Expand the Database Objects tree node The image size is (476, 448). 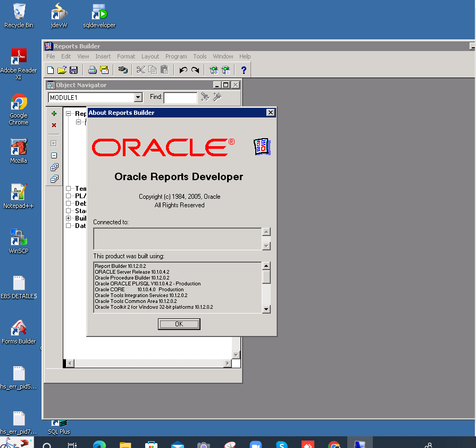(x=68, y=225)
